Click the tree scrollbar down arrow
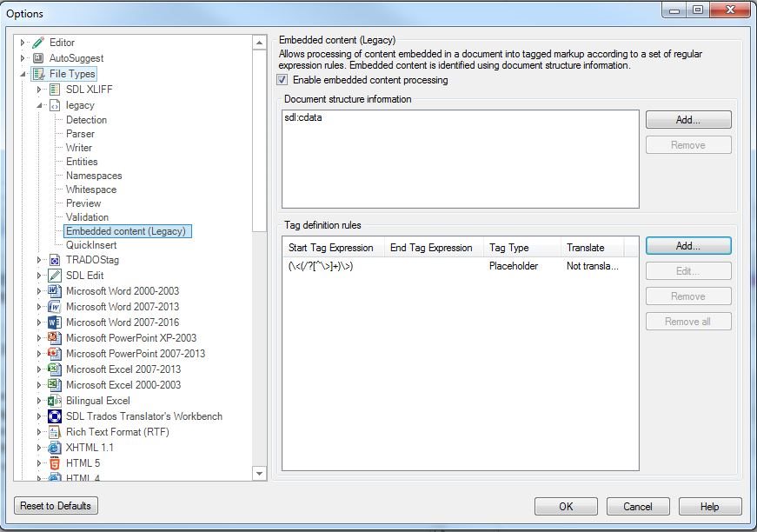This screenshot has height=532, width=757. click(x=259, y=474)
